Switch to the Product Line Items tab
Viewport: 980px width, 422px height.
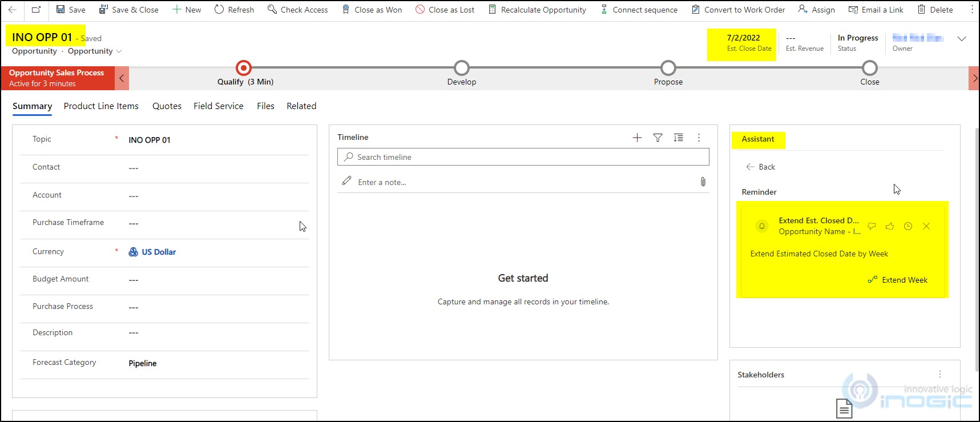pos(101,106)
